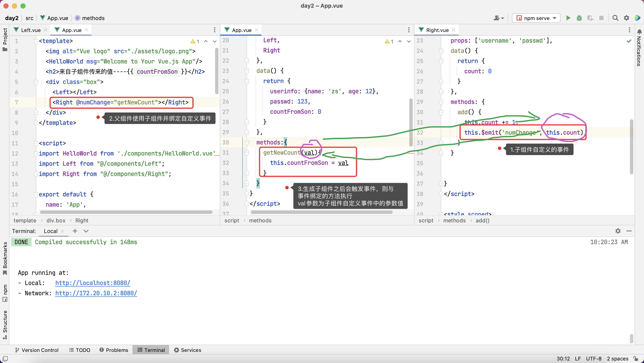Click the Debug bug icon
Image resolution: width=644 pixels, height=363 pixels.
tap(579, 18)
